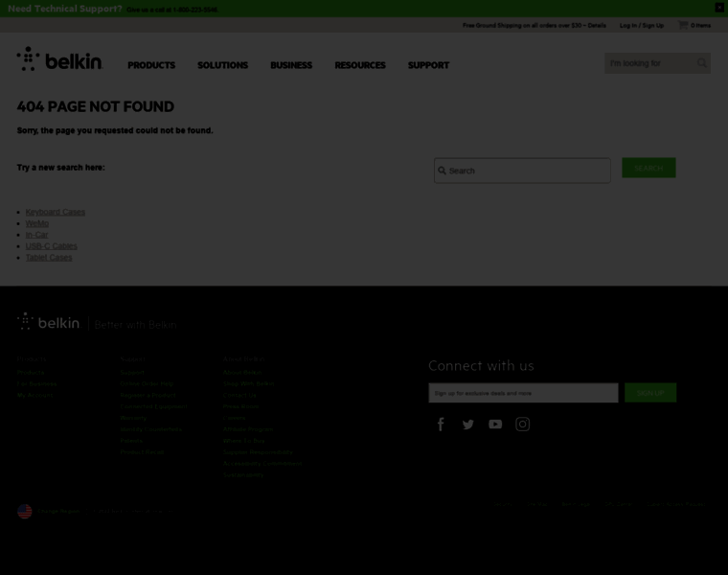Click the green SEARCH button
Screen dimensions: 728x575
tap(648, 168)
